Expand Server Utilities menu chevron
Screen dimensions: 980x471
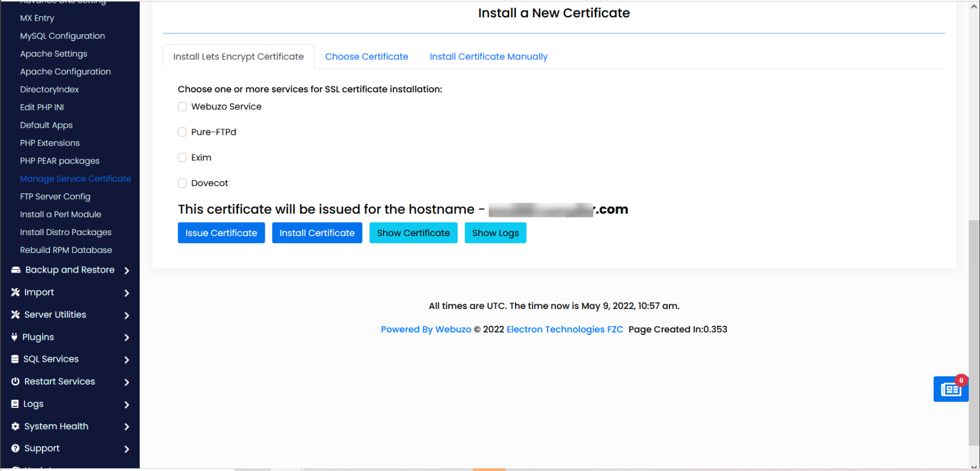click(127, 315)
